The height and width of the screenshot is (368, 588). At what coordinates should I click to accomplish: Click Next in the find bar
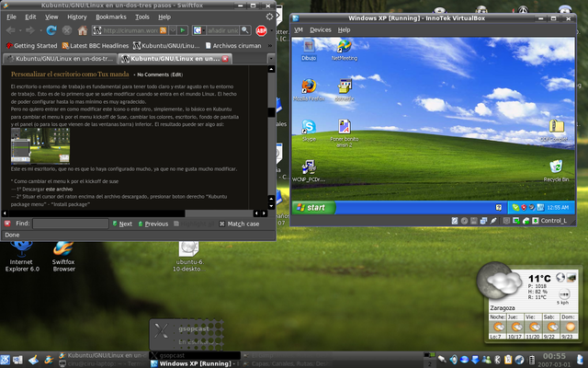122,224
